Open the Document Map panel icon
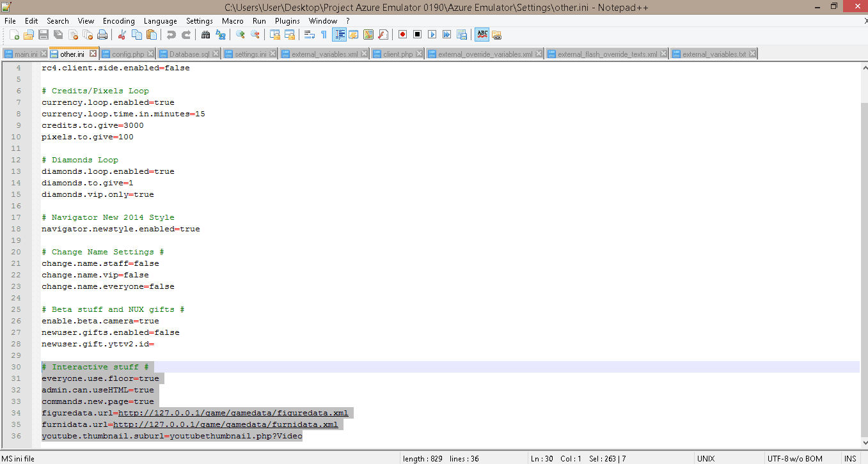 click(x=368, y=35)
